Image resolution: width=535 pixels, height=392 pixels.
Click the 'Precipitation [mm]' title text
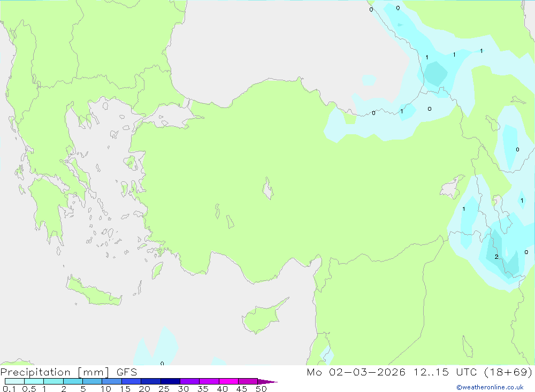point(55,372)
